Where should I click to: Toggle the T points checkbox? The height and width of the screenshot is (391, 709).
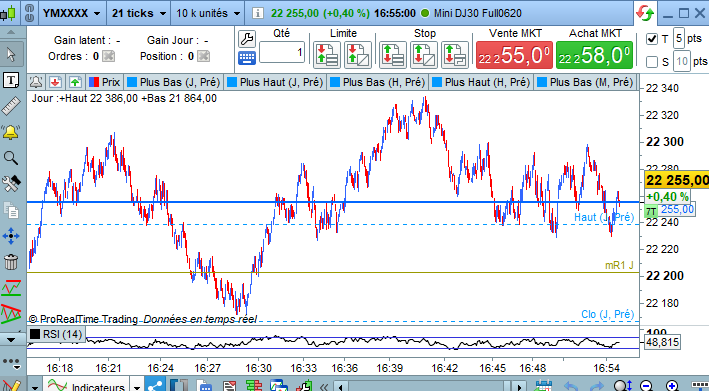[x=652, y=39]
